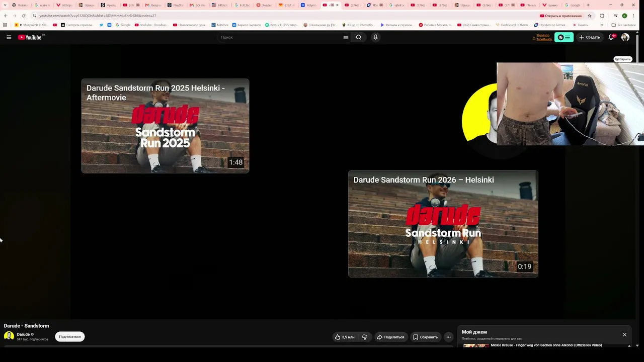Open the Matches bookmark
Viewport: 644px width, 362px height.
220,25
